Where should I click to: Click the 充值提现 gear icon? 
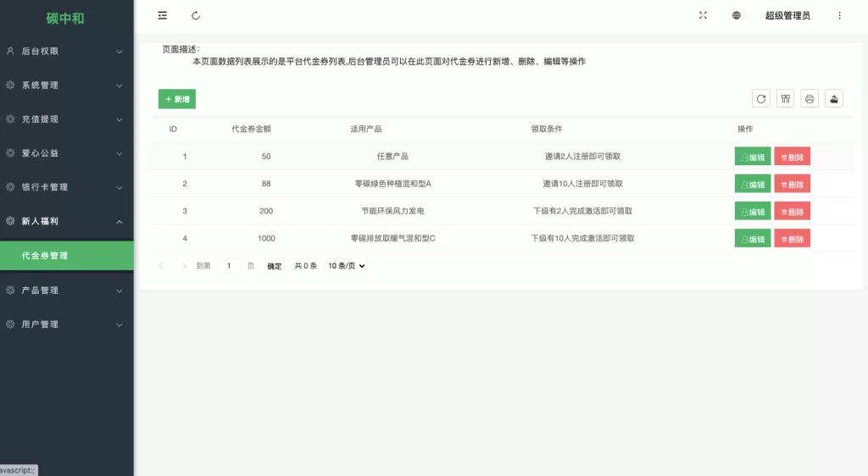10,119
